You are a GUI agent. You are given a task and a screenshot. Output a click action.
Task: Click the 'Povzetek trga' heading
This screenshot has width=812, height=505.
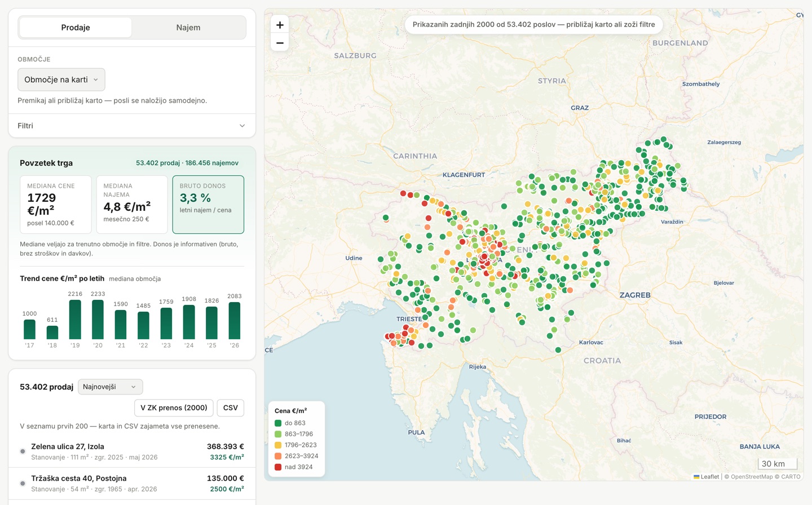tap(46, 163)
